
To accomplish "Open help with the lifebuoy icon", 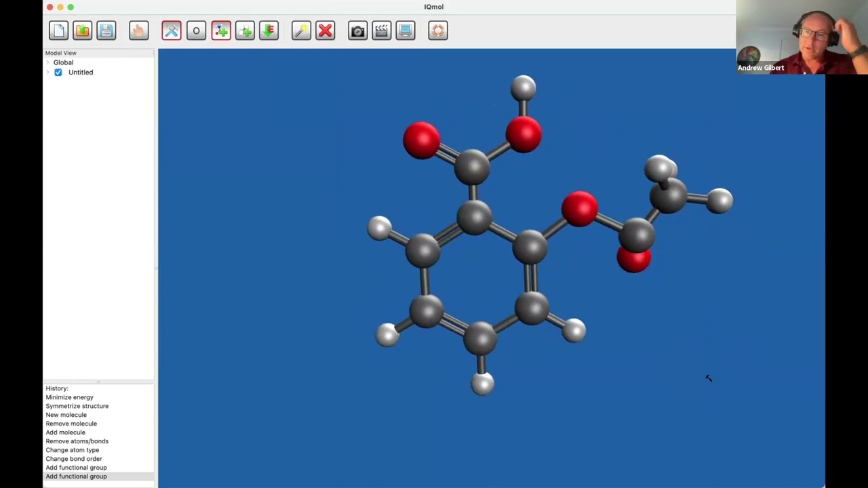I will click(x=438, y=30).
